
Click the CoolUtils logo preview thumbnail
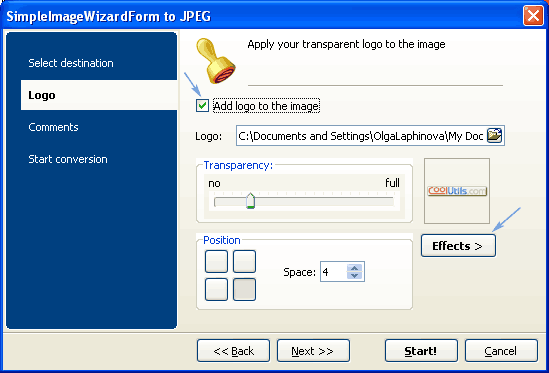click(457, 191)
